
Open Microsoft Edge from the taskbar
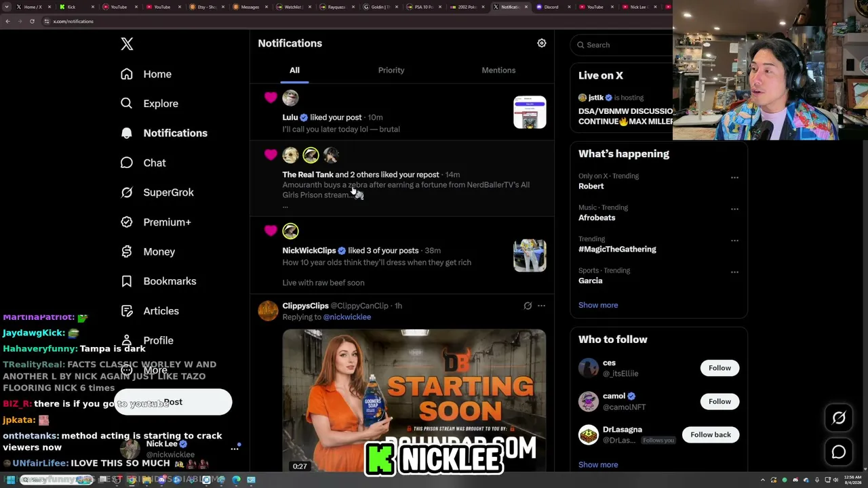(x=236, y=480)
